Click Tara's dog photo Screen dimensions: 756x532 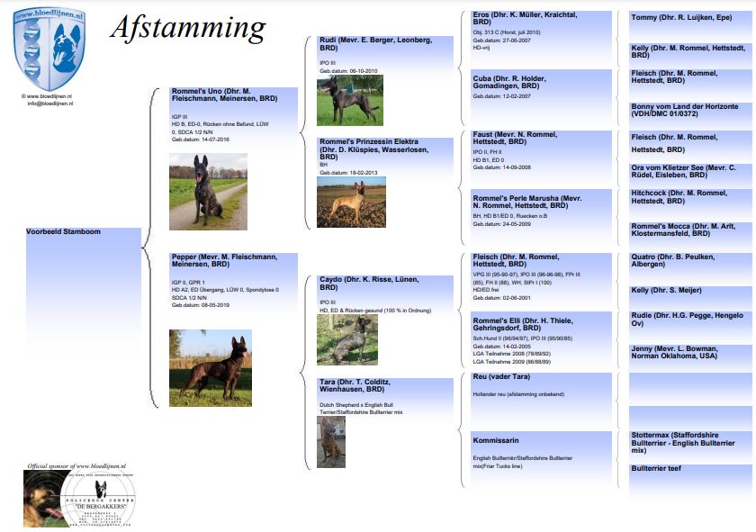coord(330,441)
